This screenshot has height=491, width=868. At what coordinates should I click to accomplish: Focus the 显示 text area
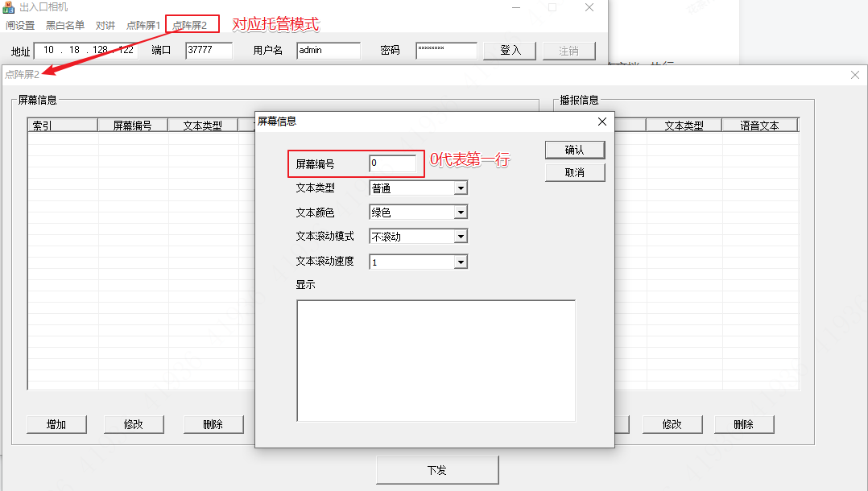coord(436,361)
